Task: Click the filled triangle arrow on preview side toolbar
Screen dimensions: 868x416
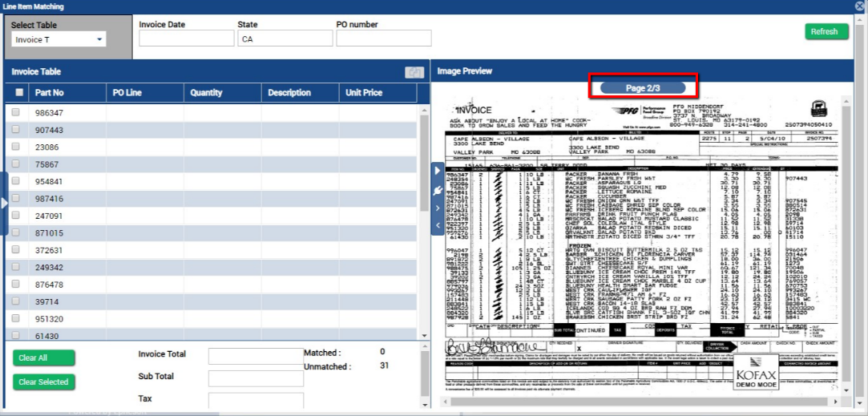Action: 438,170
